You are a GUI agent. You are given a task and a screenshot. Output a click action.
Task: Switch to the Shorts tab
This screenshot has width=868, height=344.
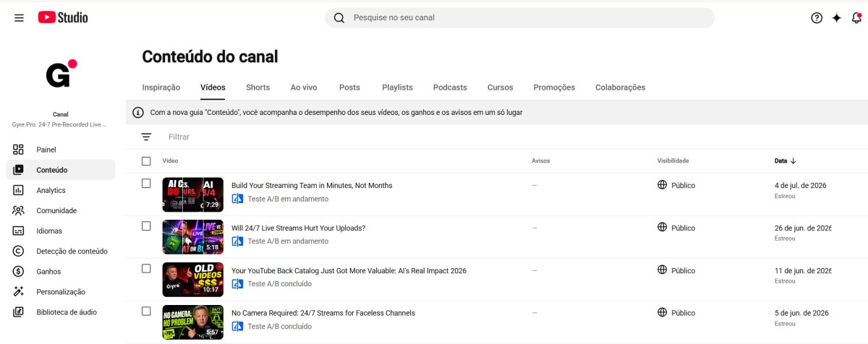pyautogui.click(x=258, y=87)
